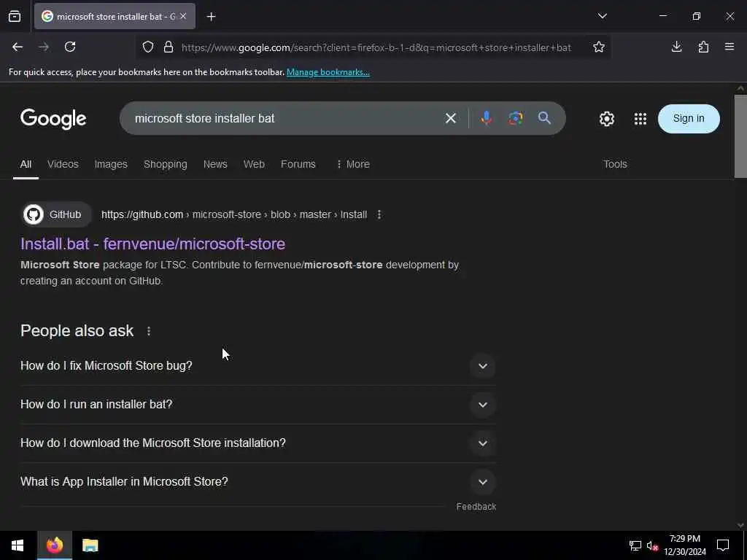Switch to the News tab
The width and height of the screenshot is (747, 560).
click(x=215, y=164)
